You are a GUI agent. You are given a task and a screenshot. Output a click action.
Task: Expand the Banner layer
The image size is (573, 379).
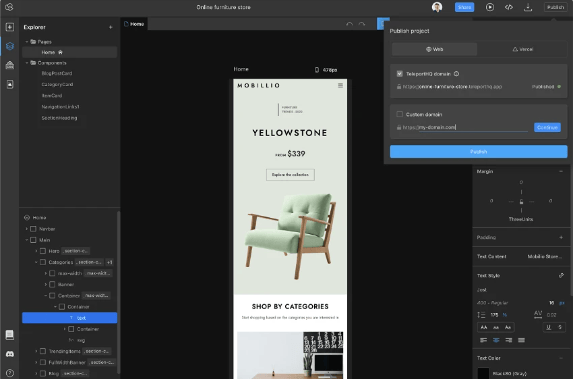[x=46, y=284]
